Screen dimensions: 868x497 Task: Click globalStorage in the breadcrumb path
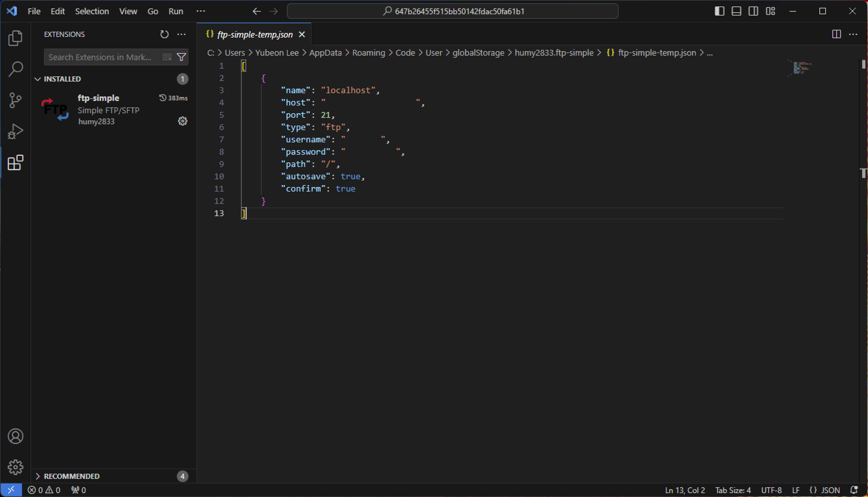(478, 53)
